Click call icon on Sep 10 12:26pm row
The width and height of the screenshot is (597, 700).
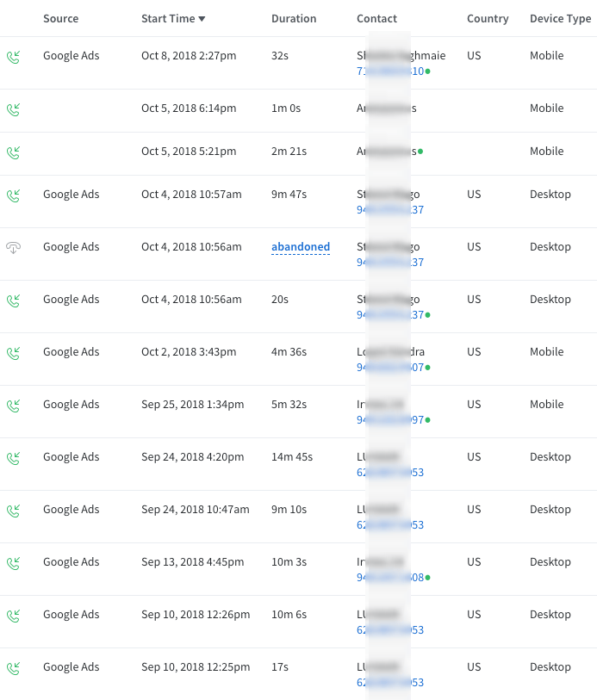(14, 616)
